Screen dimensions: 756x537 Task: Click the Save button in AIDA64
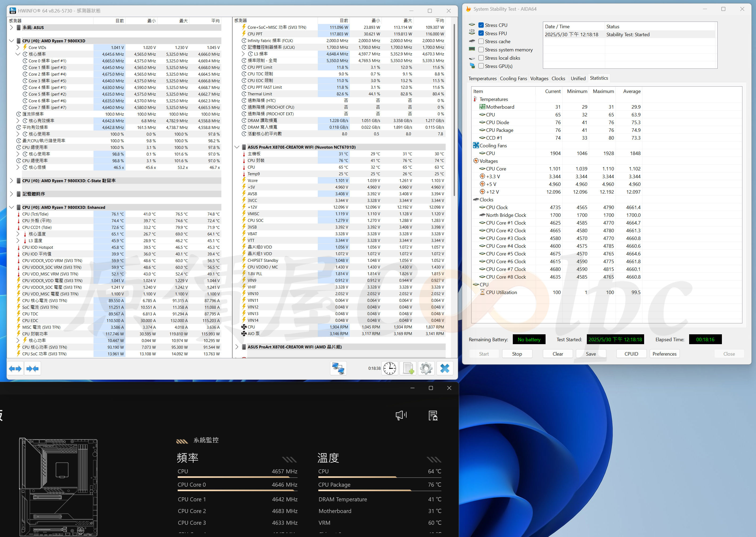591,354
